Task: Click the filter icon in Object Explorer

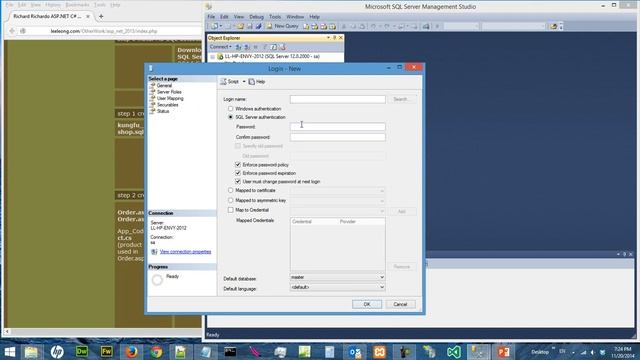Action: tap(265, 47)
